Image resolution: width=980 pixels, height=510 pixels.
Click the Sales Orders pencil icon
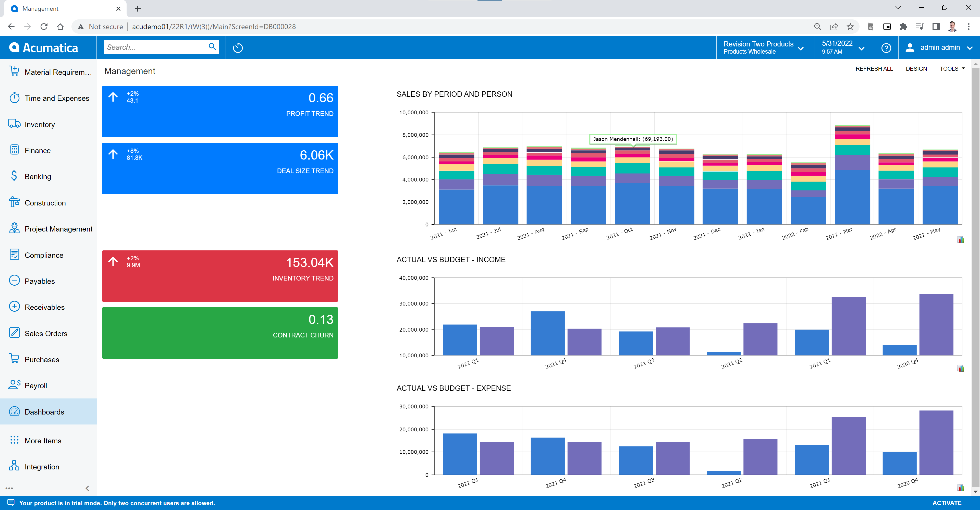tap(14, 333)
